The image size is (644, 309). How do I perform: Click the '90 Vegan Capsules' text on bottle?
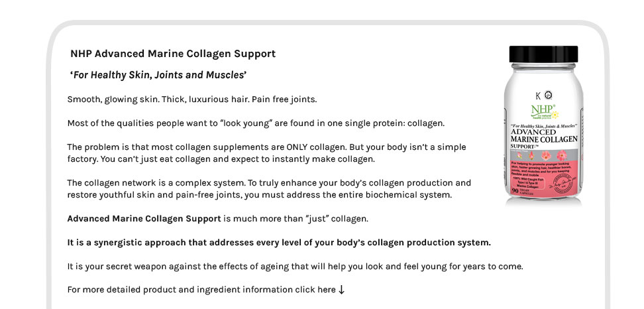[521, 191]
